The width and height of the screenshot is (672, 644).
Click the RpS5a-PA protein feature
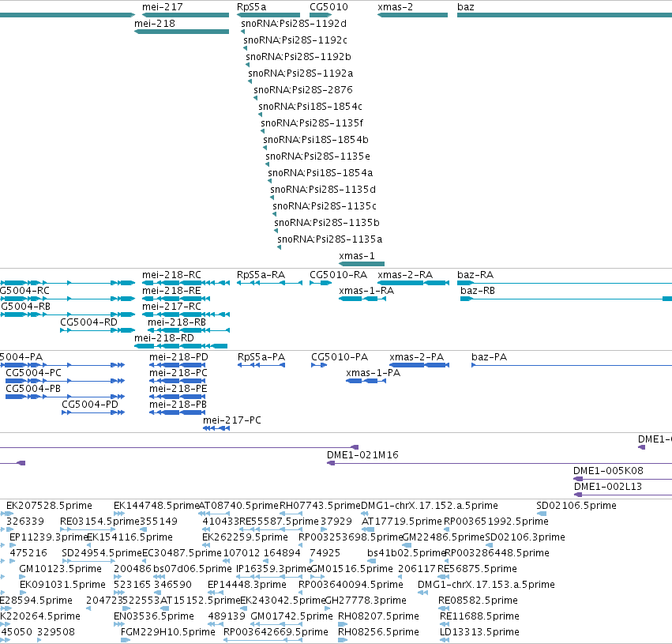(x=261, y=365)
